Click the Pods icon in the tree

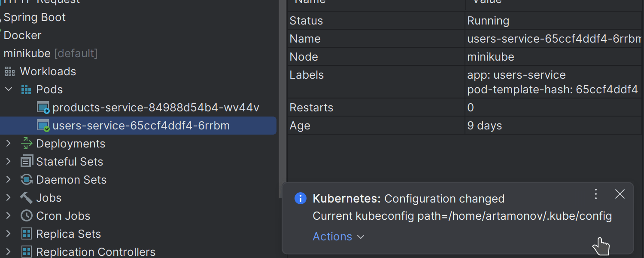(26, 89)
